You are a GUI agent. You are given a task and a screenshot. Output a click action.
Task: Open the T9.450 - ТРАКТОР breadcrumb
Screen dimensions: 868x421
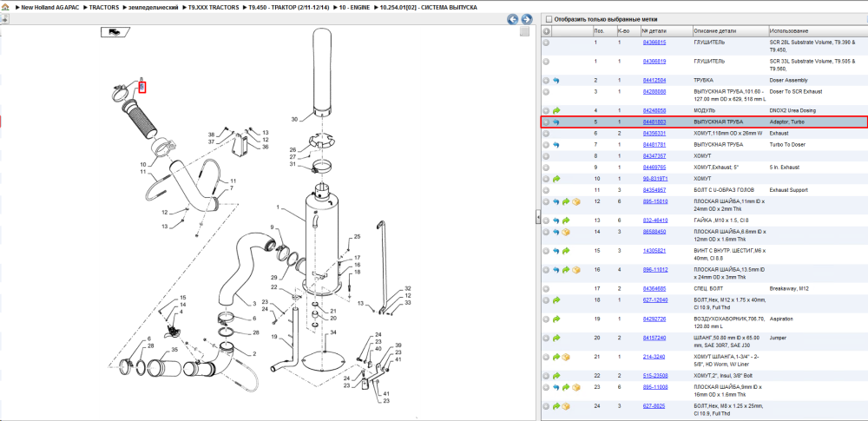pyautogui.click(x=289, y=8)
